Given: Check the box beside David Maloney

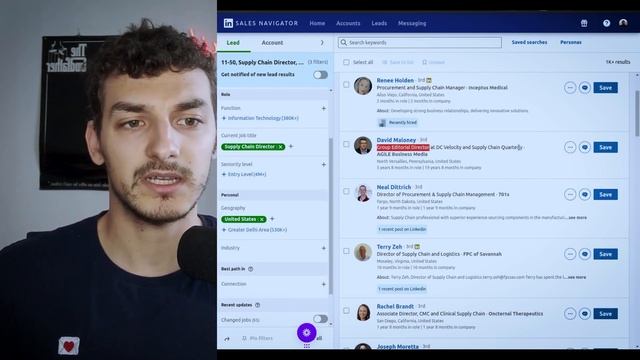Looking at the screenshot, I should [346, 144].
